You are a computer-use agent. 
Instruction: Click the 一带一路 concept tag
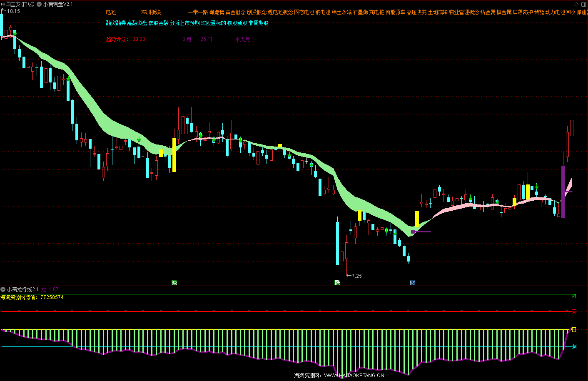(198, 12)
